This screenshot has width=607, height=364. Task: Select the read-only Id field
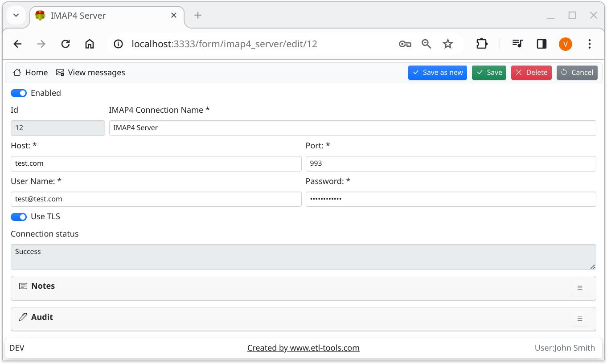pos(58,128)
